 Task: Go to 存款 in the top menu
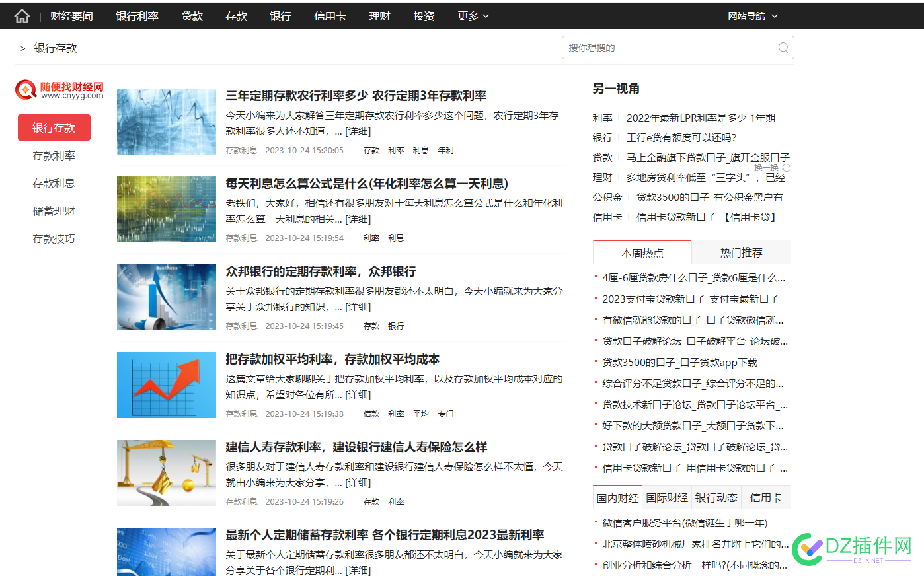[236, 16]
